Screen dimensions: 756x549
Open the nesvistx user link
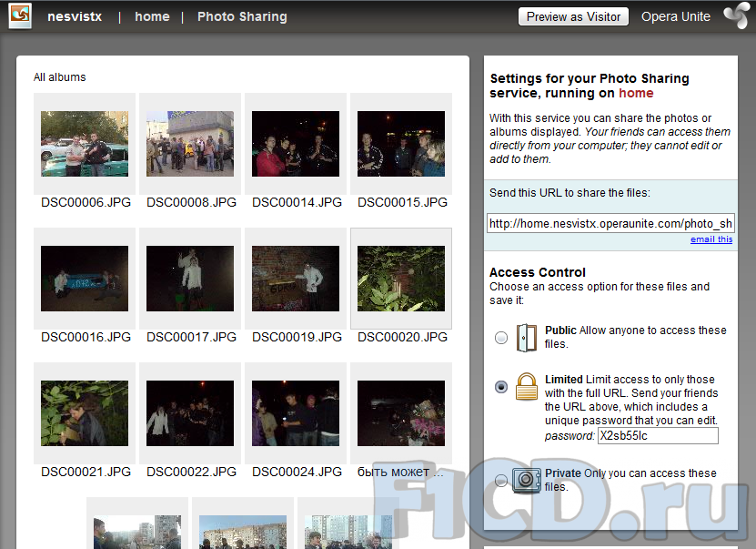click(x=75, y=16)
